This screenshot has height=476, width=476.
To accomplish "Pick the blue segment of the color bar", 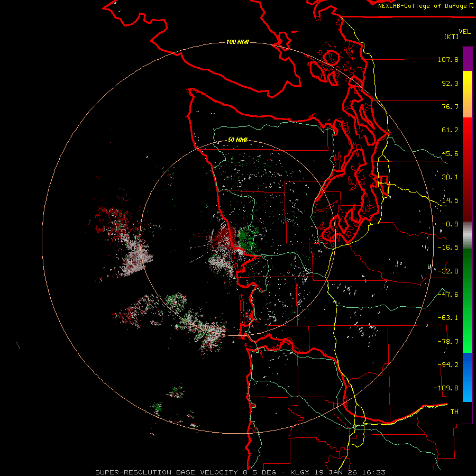I will (x=467, y=377).
